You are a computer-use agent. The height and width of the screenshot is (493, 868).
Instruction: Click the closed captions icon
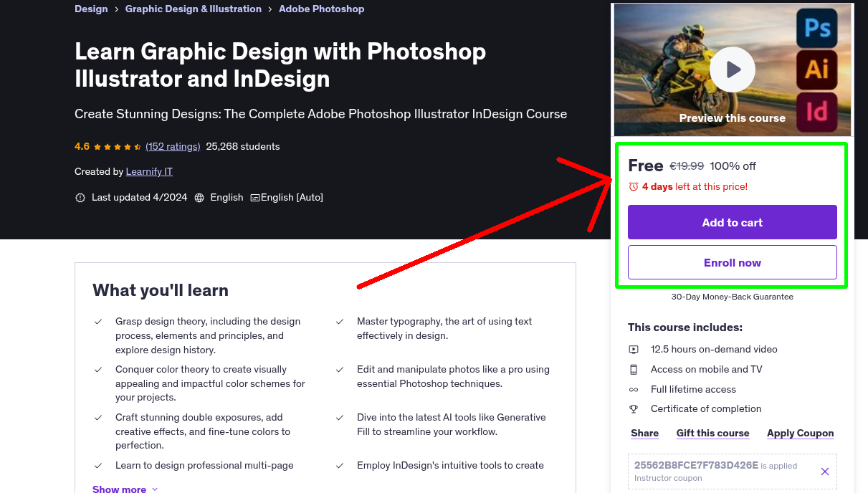(x=254, y=198)
